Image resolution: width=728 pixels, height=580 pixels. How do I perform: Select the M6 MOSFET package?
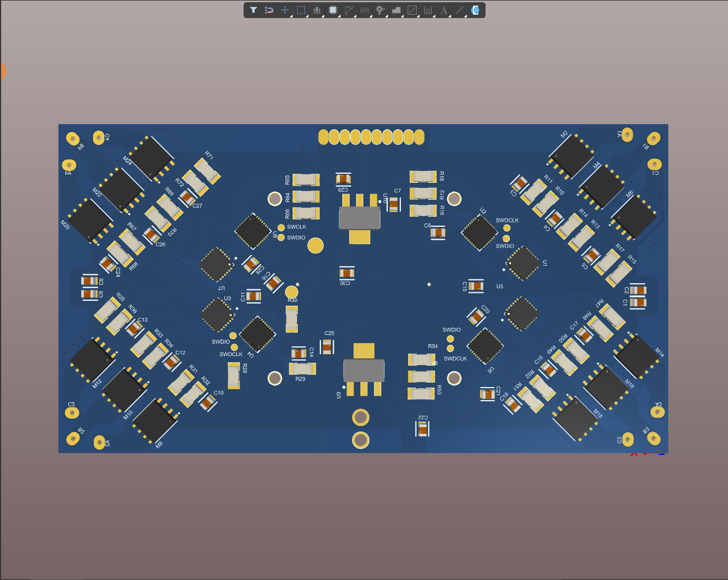[634, 218]
